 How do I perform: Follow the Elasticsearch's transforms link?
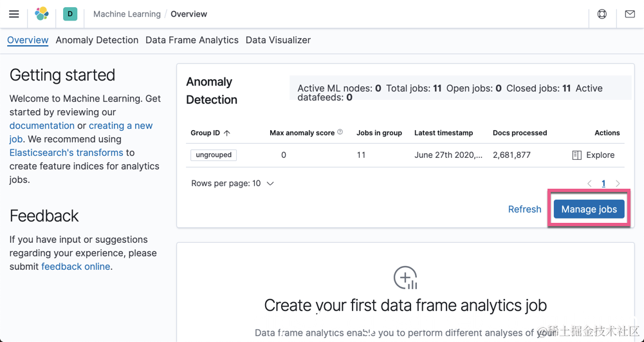[x=66, y=153]
